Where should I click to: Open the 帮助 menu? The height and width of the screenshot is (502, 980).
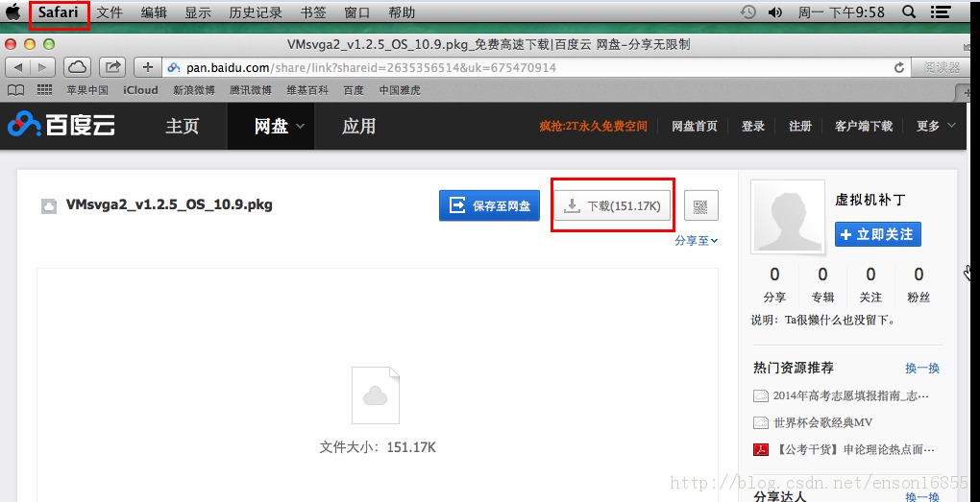[x=402, y=12]
